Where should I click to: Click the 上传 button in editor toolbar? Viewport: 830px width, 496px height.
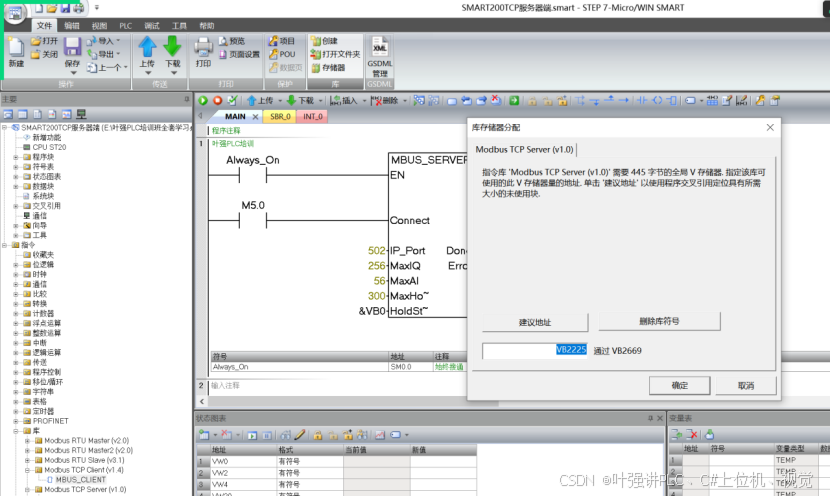tap(260, 100)
